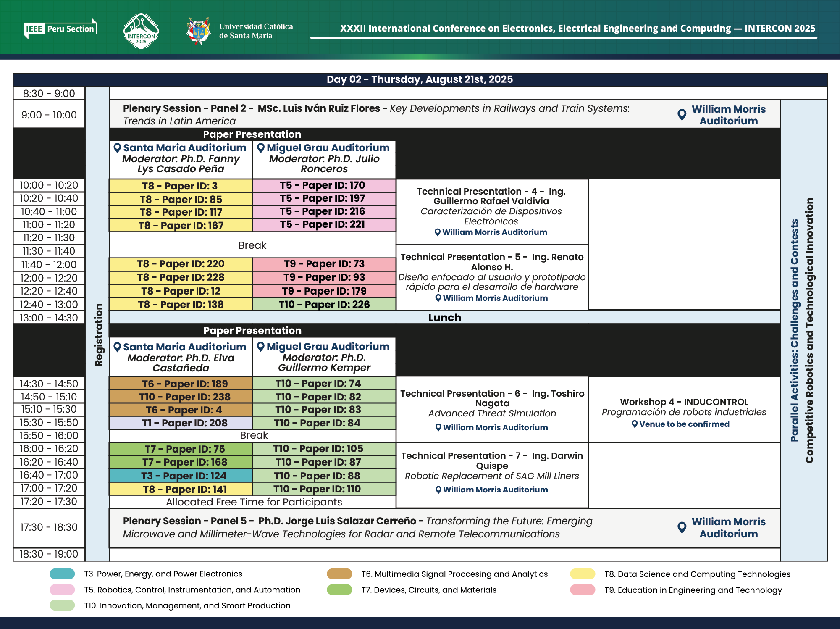840x629 pixels.
Task: Click the INTERCON 2025 emblem
Action: pyautogui.click(x=141, y=31)
